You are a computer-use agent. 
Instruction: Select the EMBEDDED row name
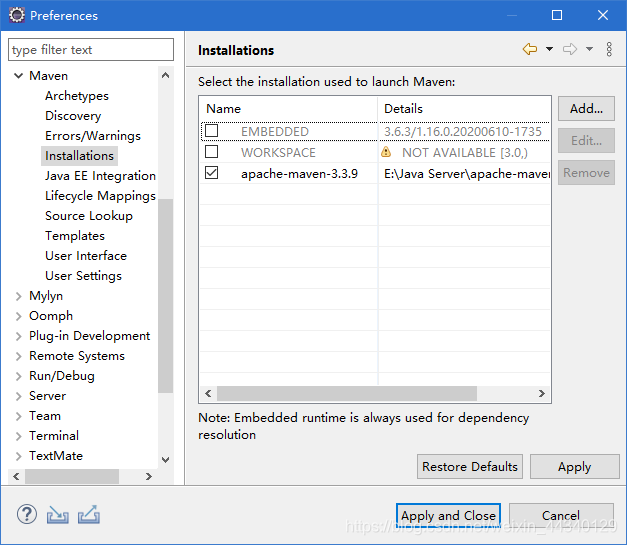pyautogui.click(x=275, y=131)
